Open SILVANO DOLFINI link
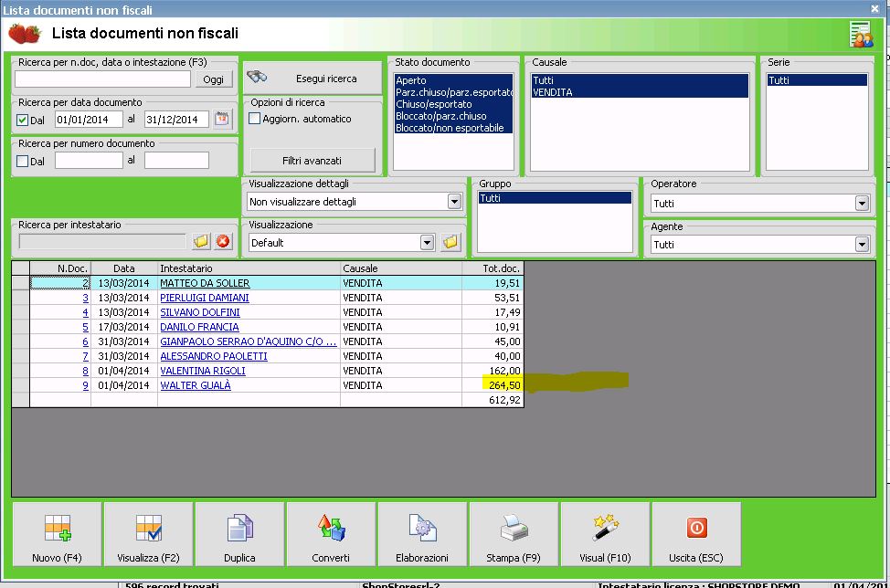890x588 pixels. (200, 312)
